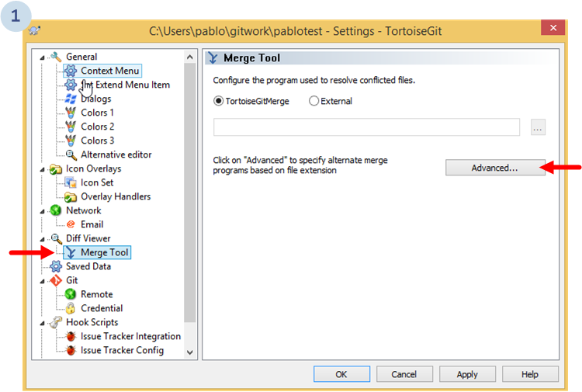Viewport: 582px width, 392px height.
Task: Collapse the Icon Overlays tree node
Action: (43, 170)
